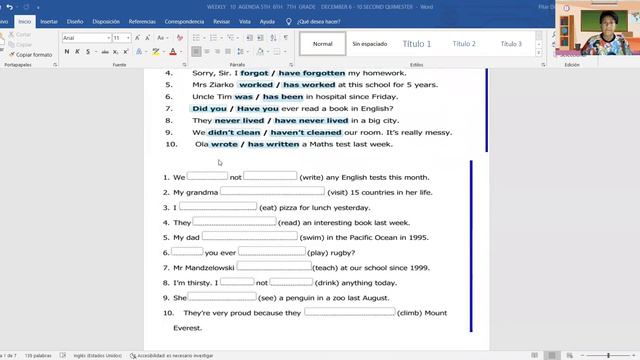This screenshot has width=640, height=360.
Task: Apply the Título 2 style
Action: (x=464, y=44)
